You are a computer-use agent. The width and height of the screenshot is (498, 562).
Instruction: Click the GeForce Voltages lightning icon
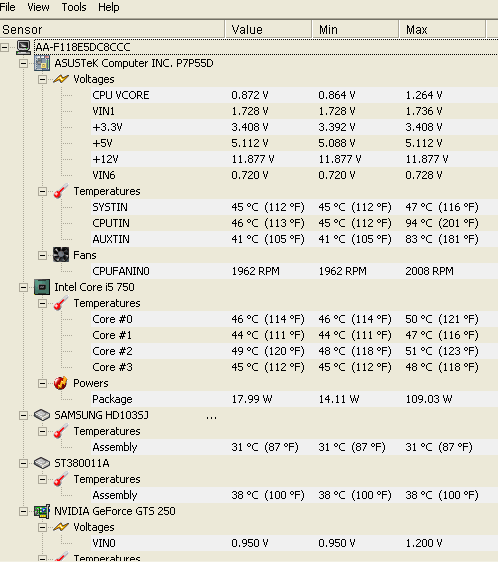[x=61, y=527]
